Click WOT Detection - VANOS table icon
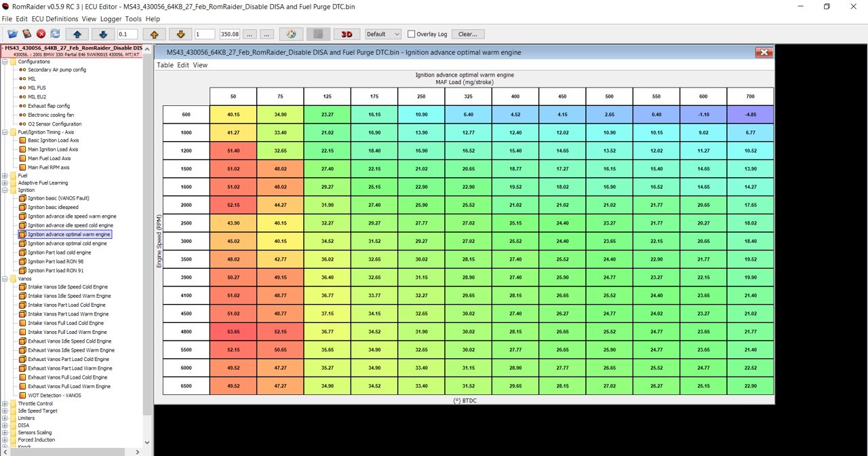 pos(22,396)
